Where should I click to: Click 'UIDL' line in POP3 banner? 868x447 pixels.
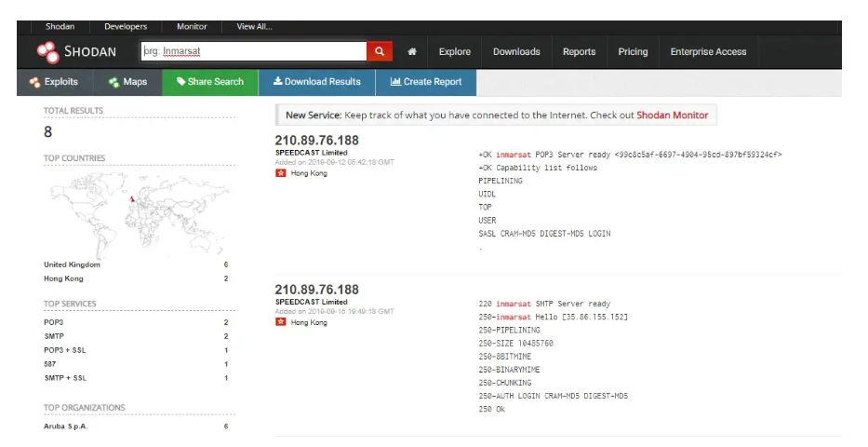click(487, 195)
